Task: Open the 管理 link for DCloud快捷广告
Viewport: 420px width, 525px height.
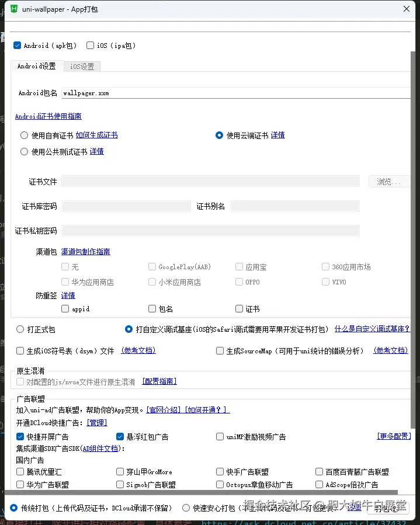Action: [97, 423]
